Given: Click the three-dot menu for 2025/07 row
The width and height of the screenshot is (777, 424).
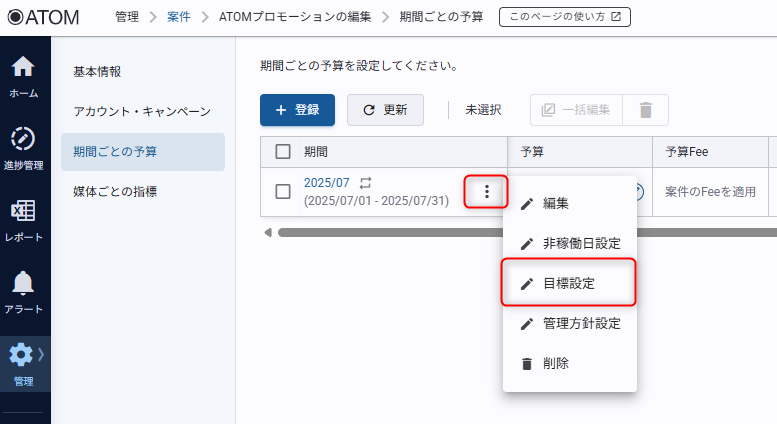Looking at the screenshot, I should point(486,192).
